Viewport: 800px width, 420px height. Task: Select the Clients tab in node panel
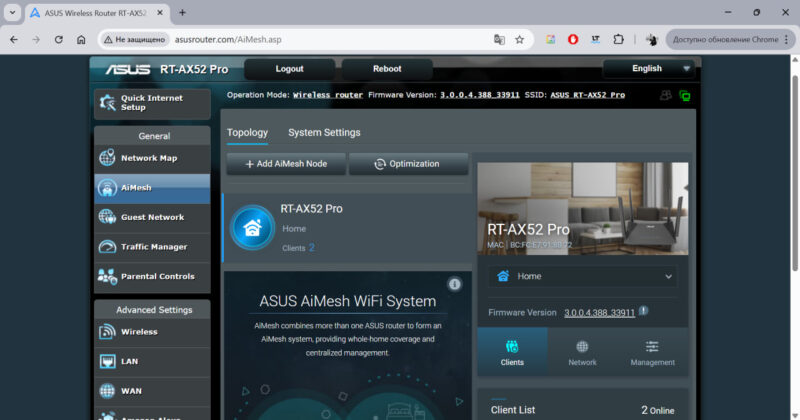coord(512,352)
